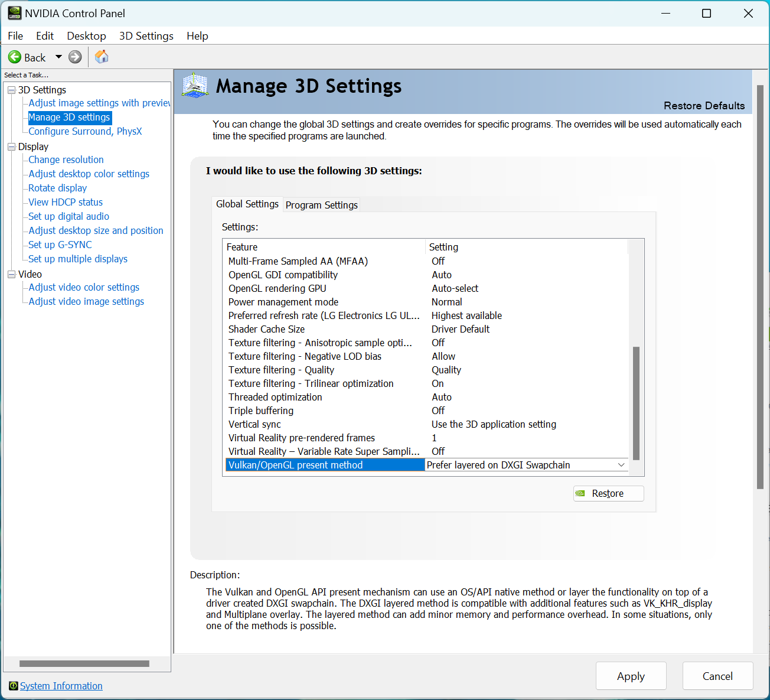The width and height of the screenshot is (770, 700).
Task: Collapse the Video section in the sidebar
Action: [x=11, y=274]
